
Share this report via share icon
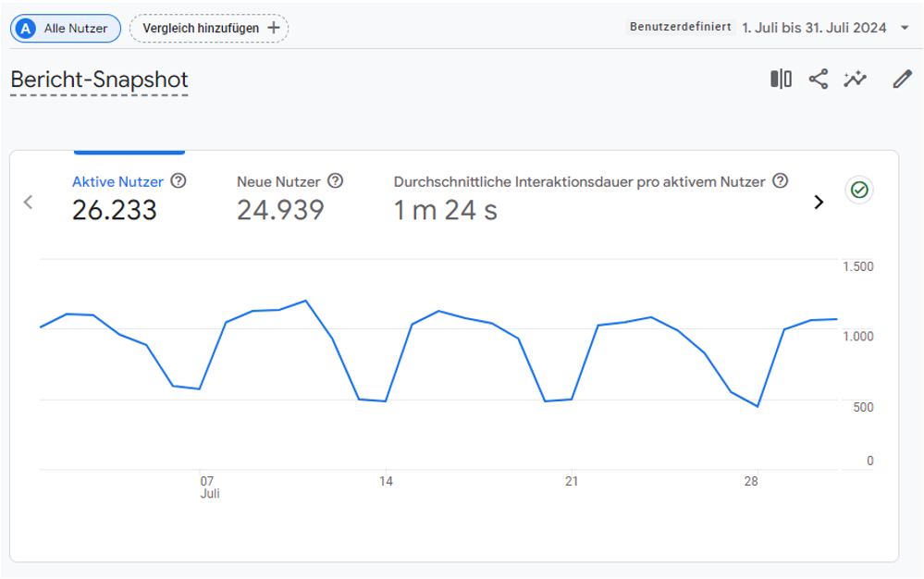[x=818, y=79]
